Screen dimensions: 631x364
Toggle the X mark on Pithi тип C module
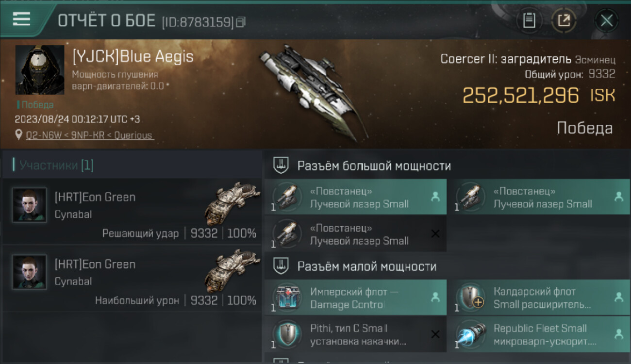435,334
